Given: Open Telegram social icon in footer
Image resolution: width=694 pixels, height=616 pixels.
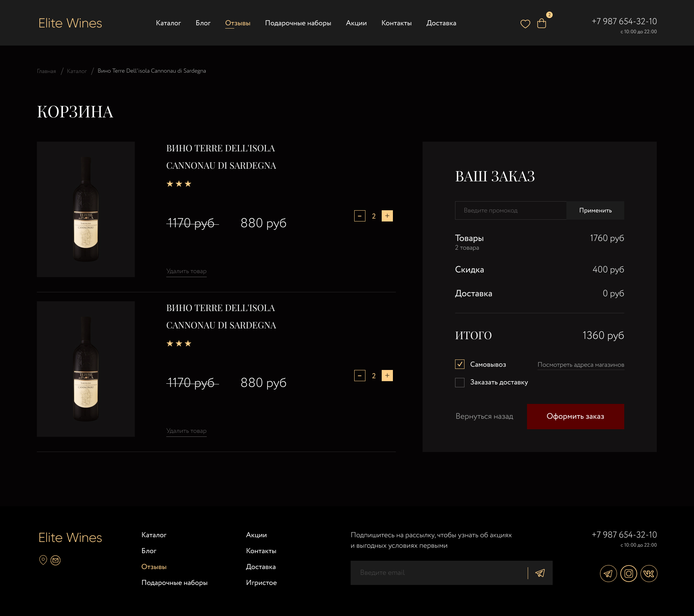Looking at the screenshot, I should tap(608, 573).
